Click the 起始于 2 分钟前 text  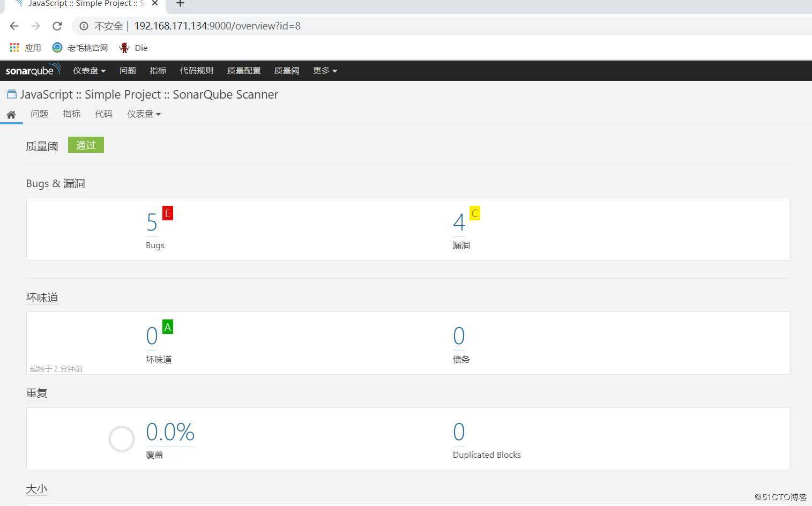click(x=56, y=369)
